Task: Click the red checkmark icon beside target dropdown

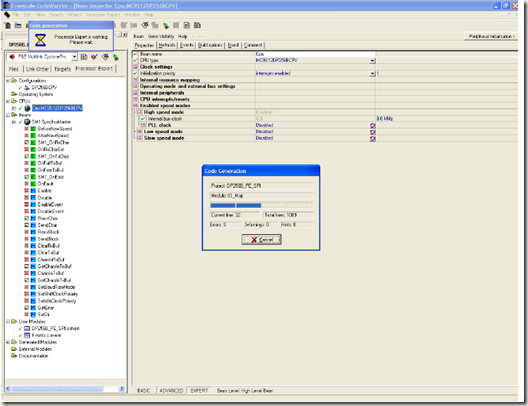Action: click(x=94, y=57)
